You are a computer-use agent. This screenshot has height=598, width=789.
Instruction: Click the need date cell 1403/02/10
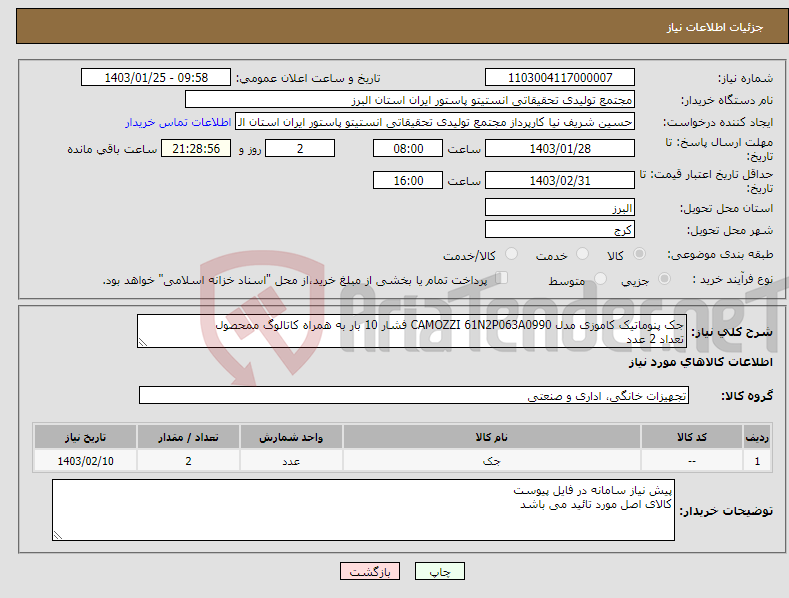tap(86, 461)
